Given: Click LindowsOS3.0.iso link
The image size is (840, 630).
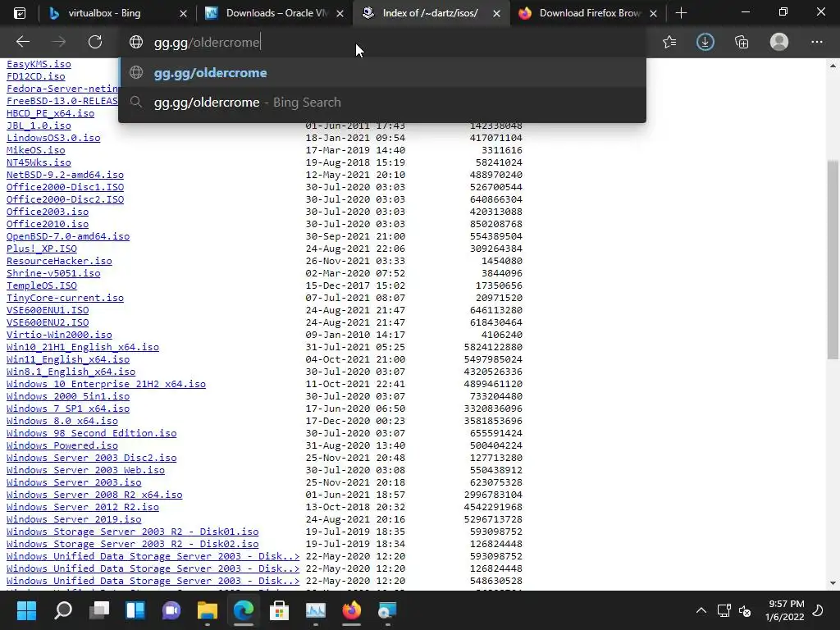Looking at the screenshot, I should pyautogui.click(x=53, y=138).
